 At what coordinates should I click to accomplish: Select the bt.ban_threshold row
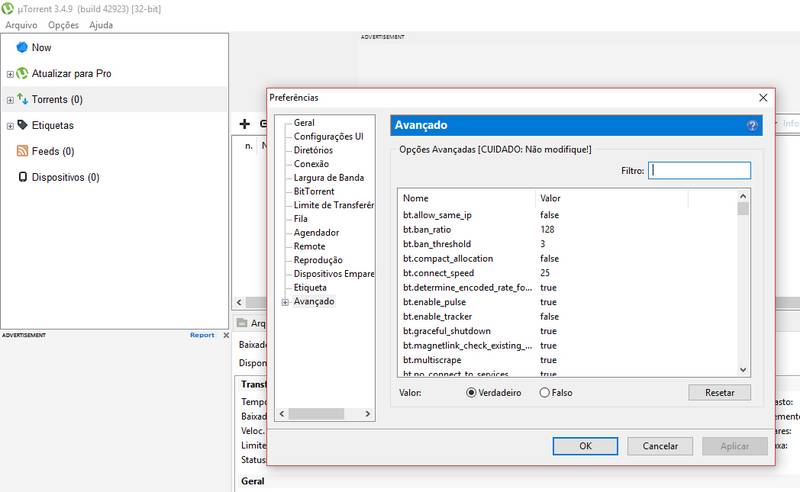pyautogui.click(x=567, y=244)
